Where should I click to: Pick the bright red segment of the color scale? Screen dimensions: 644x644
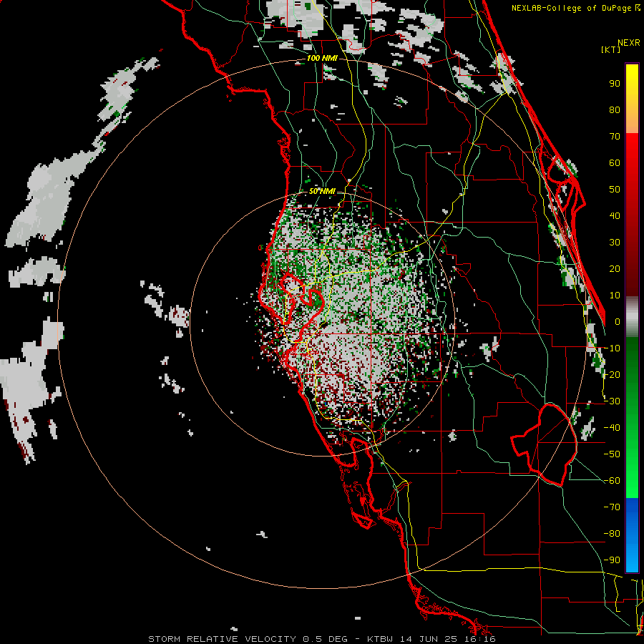632,160
